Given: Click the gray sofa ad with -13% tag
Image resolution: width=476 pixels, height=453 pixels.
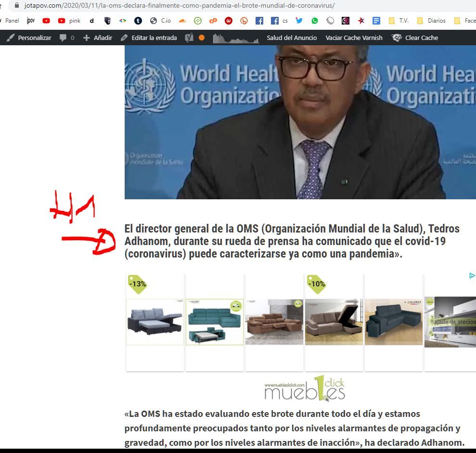Looking at the screenshot, I should 155,322.
